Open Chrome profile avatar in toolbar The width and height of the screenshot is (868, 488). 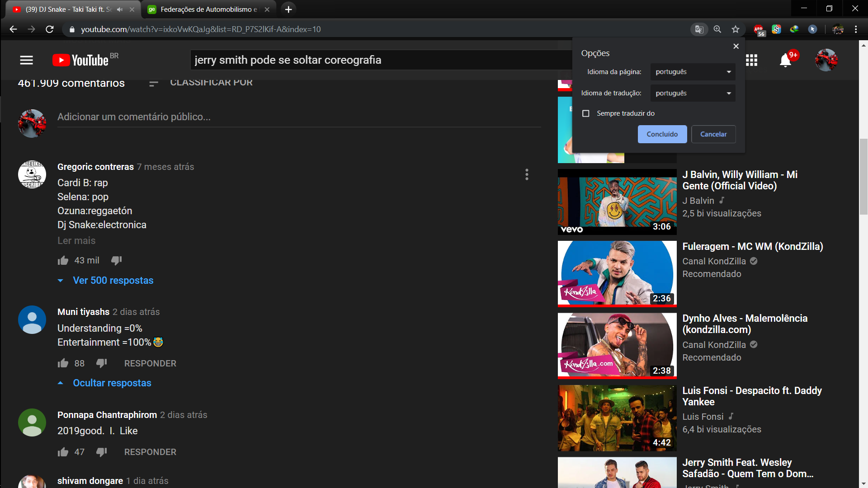pos(838,29)
